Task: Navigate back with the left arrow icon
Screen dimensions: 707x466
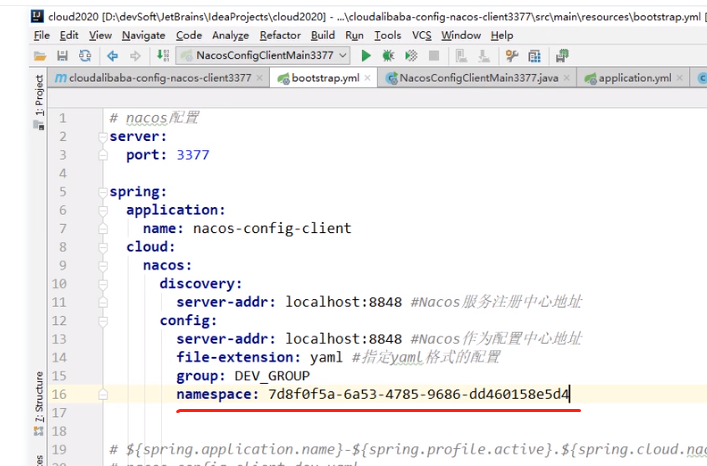Action: (112, 56)
